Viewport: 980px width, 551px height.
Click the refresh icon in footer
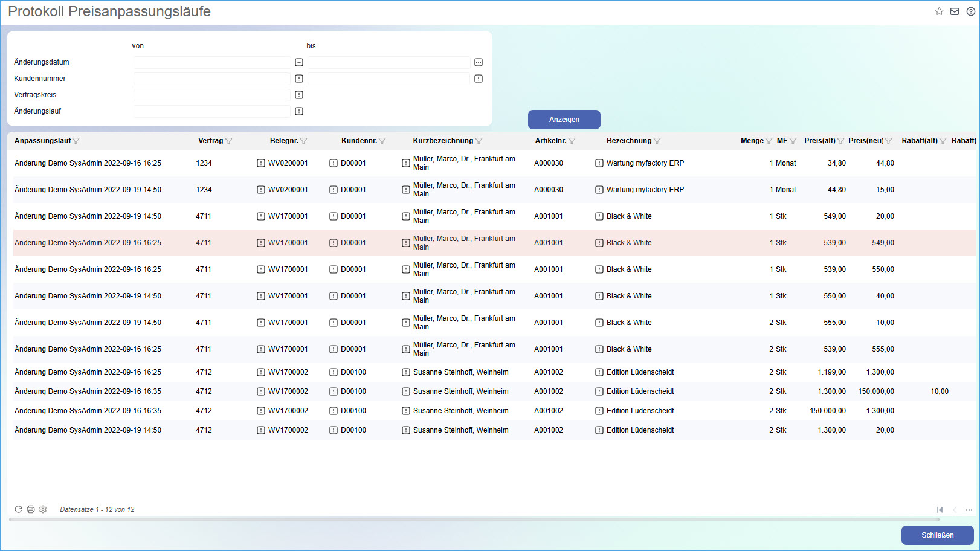click(18, 509)
